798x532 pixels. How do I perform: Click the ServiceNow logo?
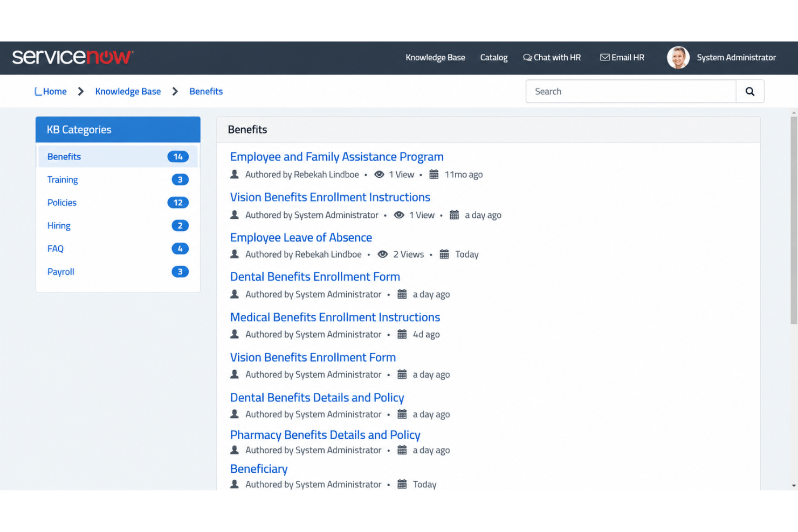click(x=73, y=57)
